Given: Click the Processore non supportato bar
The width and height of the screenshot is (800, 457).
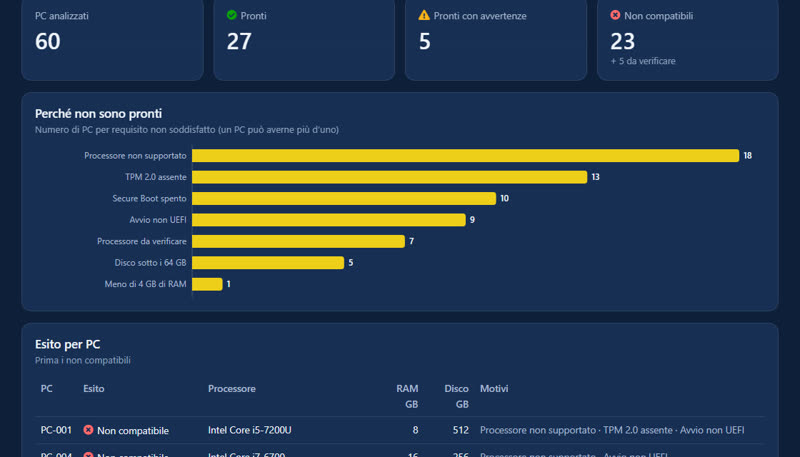Looking at the screenshot, I should click(465, 156).
